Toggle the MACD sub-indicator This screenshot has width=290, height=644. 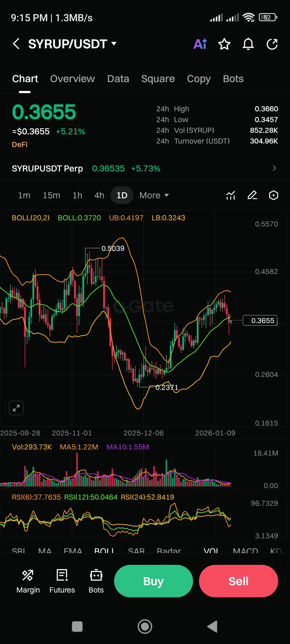[x=245, y=551]
